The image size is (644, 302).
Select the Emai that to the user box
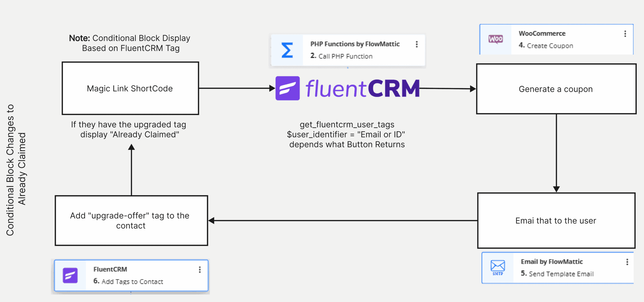pyautogui.click(x=556, y=220)
